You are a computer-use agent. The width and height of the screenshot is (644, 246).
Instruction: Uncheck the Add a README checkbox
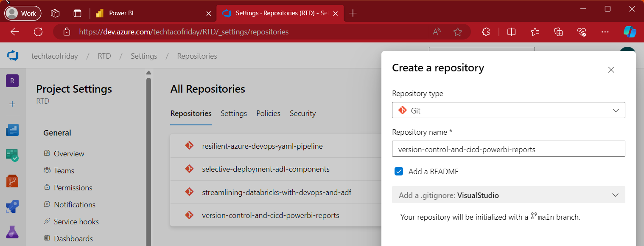tap(398, 171)
